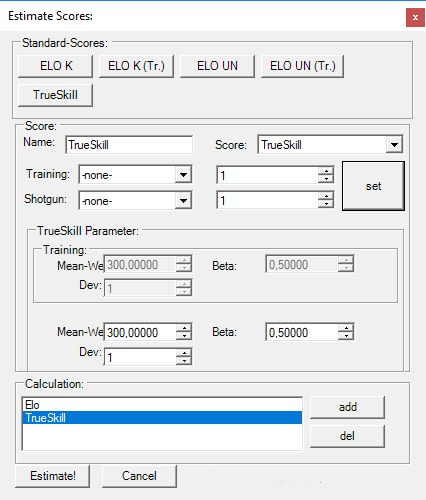Increase the enabled Beta value
426x500 pixels.
click(346, 328)
